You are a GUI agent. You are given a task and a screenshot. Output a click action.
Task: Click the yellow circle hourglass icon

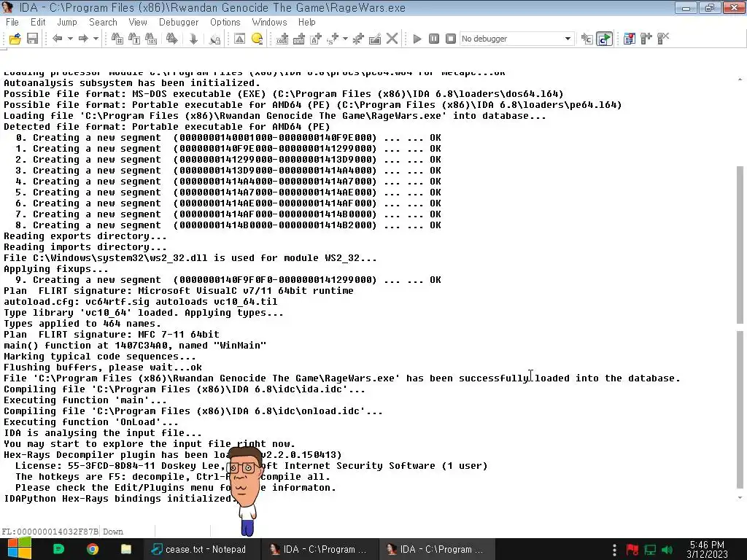257,39
